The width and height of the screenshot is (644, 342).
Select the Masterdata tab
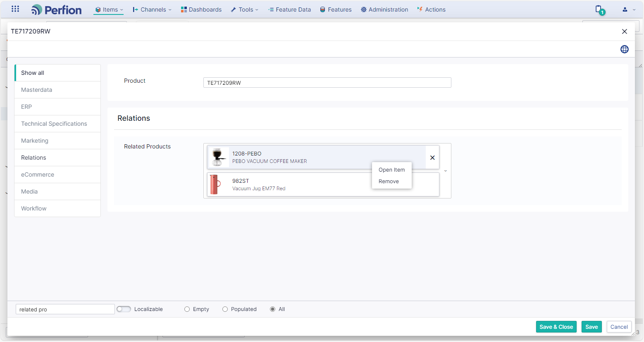click(x=57, y=90)
